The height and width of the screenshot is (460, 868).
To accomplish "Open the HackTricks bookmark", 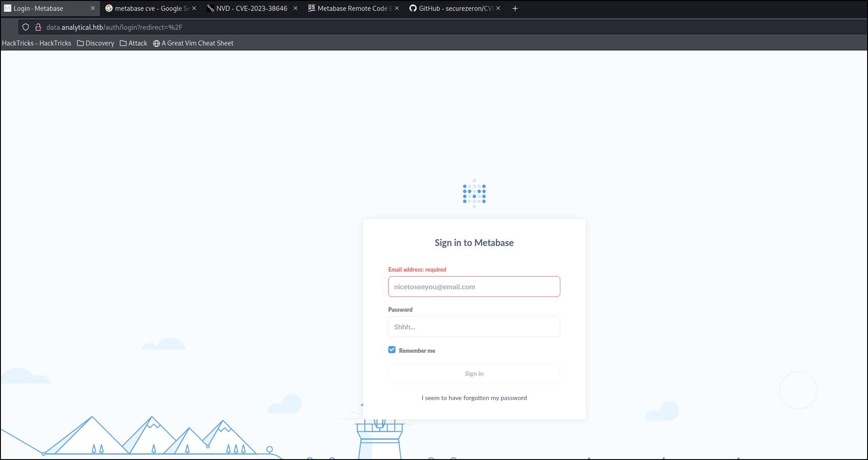I will coord(36,43).
